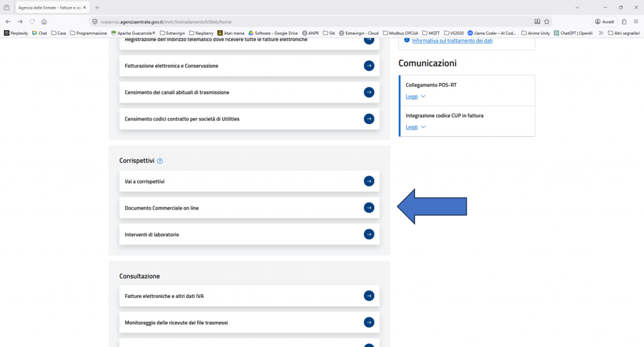The image size is (644, 347).
Task: Click the Accedi account button
Action: tap(604, 21)
